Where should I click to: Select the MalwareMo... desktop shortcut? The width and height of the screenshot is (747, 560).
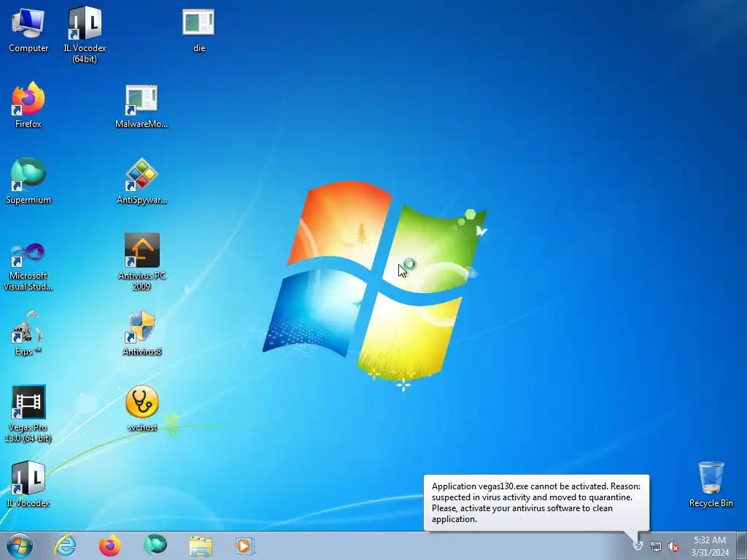pos(142,106)
